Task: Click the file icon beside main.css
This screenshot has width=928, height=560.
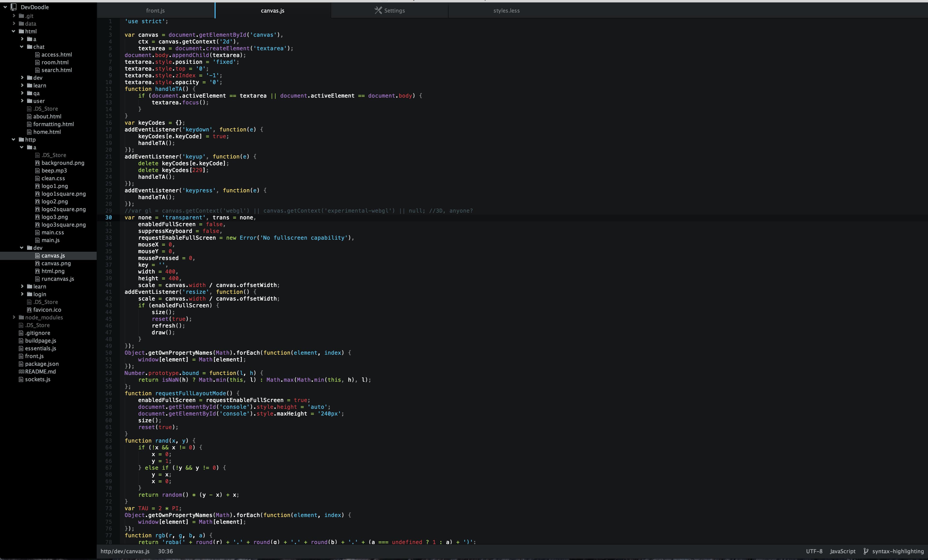Action: coord(37,232)
